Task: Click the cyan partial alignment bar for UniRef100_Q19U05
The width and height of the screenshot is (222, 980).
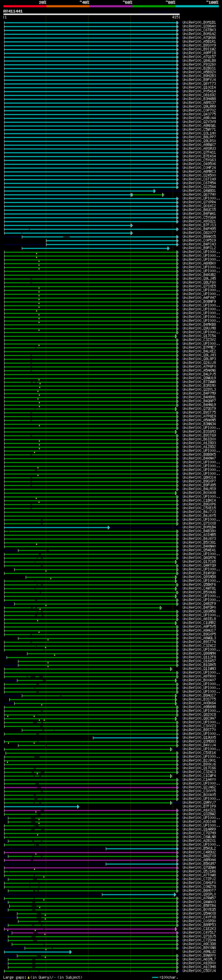Action: tap(136, 738)
